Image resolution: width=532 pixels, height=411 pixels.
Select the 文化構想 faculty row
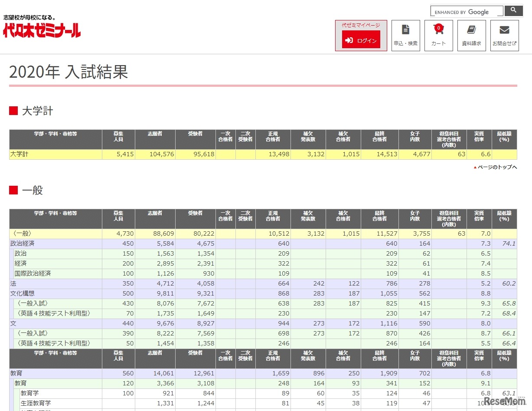(x=22, y=294)
